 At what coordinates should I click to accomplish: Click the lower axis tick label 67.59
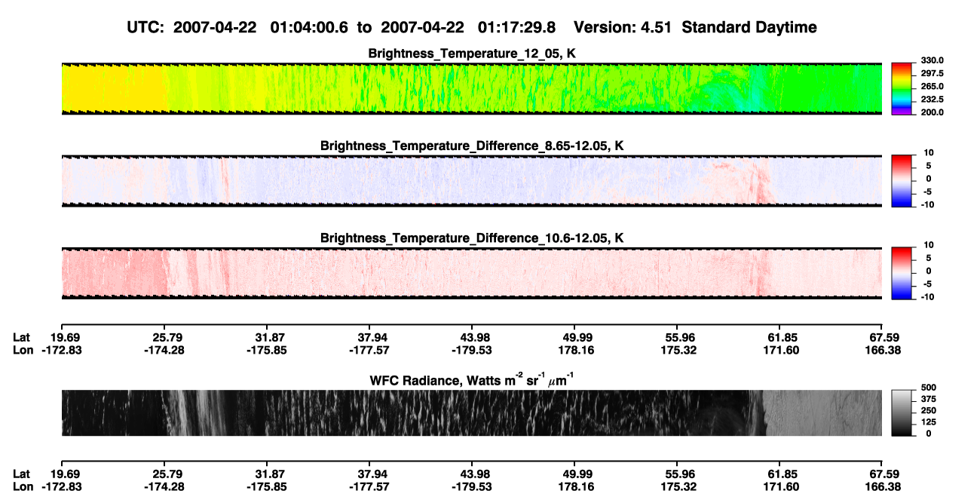click(882, 475)
